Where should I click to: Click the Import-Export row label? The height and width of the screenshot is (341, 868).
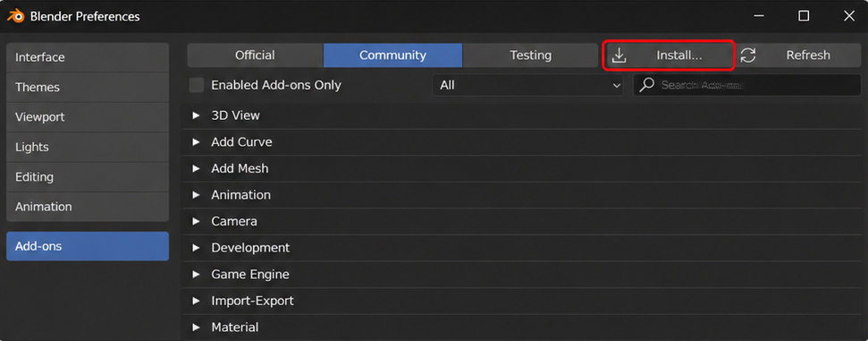point(252,301)
